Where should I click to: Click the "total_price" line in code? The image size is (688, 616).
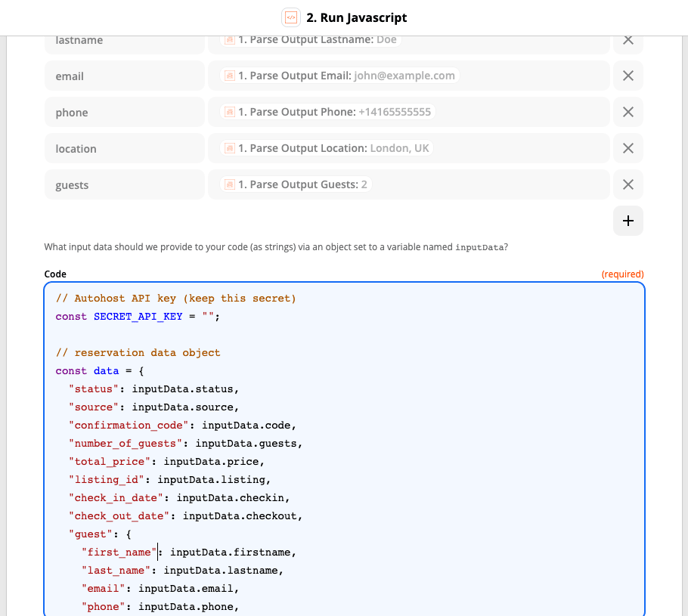pyautogui.click(x=166, y=462)
